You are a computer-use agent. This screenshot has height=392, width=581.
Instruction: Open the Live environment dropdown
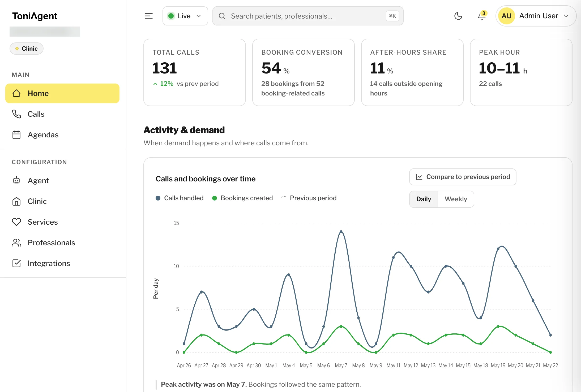(185, 16)
